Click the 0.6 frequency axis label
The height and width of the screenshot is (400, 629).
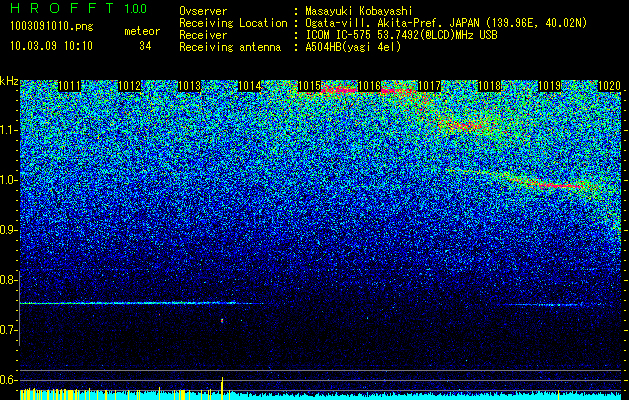(8, 380)
